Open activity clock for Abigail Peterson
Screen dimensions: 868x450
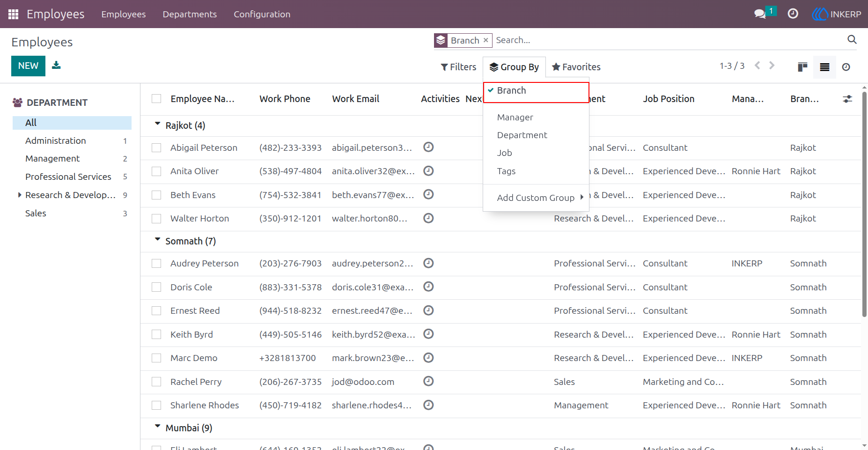pos(428,147)
